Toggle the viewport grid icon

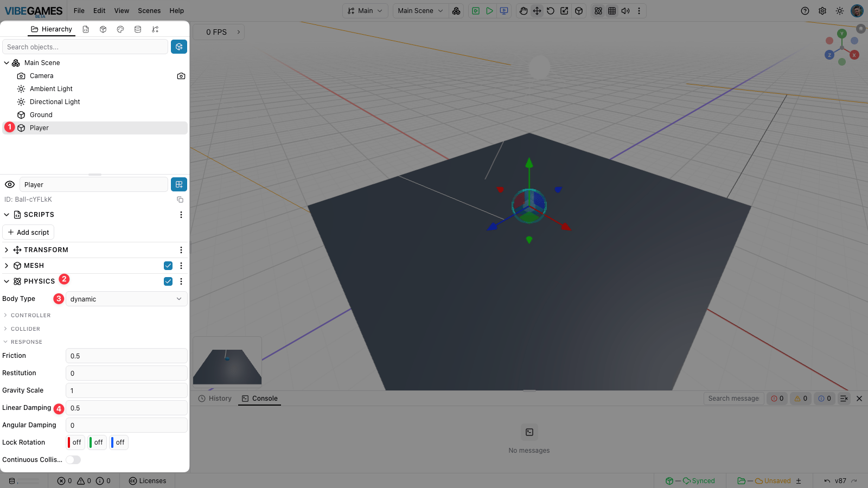[x=612, y=11]
